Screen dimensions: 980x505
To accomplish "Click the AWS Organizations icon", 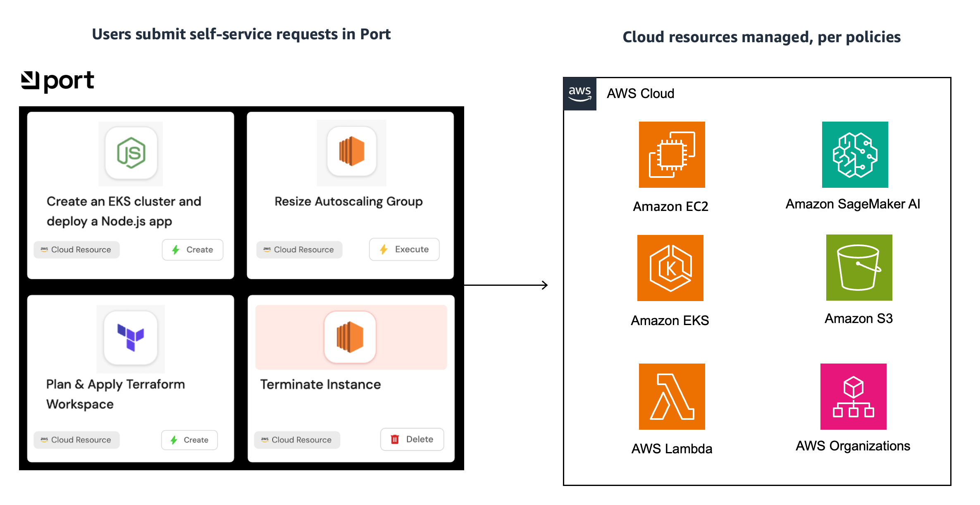I will pyautogui.click(x=853, y=397).
